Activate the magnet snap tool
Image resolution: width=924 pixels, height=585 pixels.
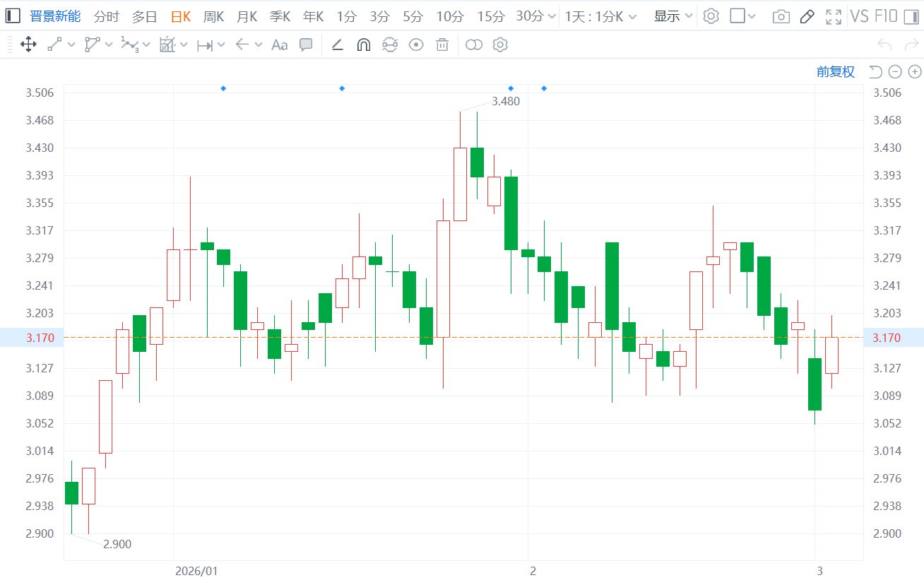(x=363, y=45)
